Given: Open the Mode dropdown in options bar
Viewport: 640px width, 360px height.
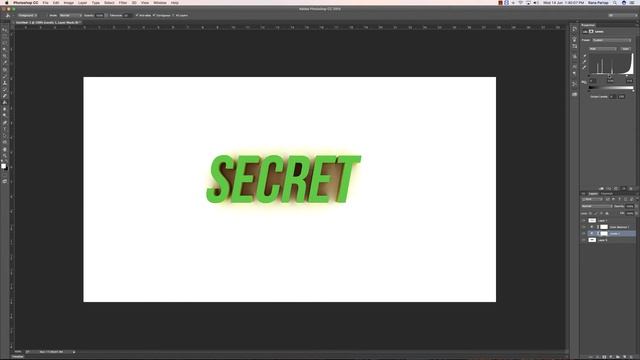Looking at the screenshot, I should [70, 15].
